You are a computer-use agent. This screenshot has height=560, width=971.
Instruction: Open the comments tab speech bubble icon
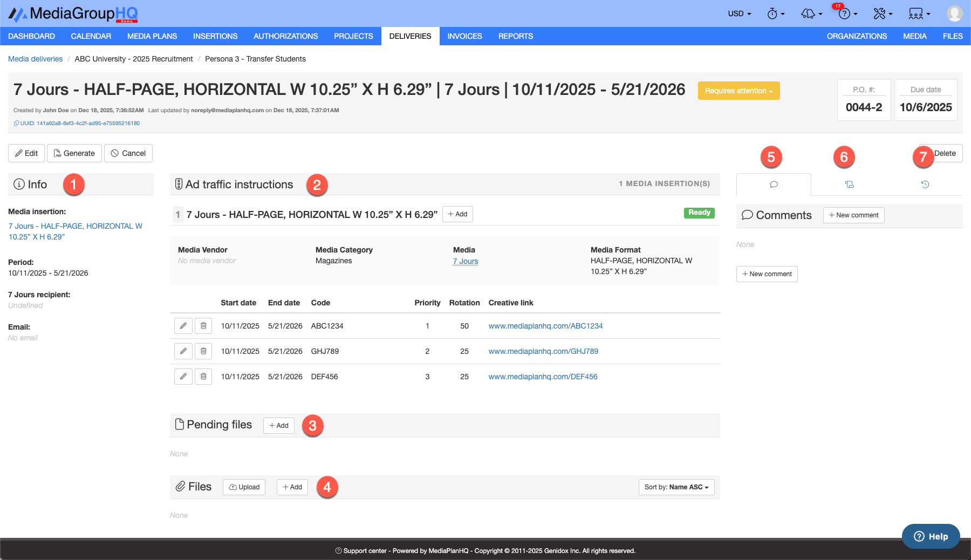pos(774,185)
